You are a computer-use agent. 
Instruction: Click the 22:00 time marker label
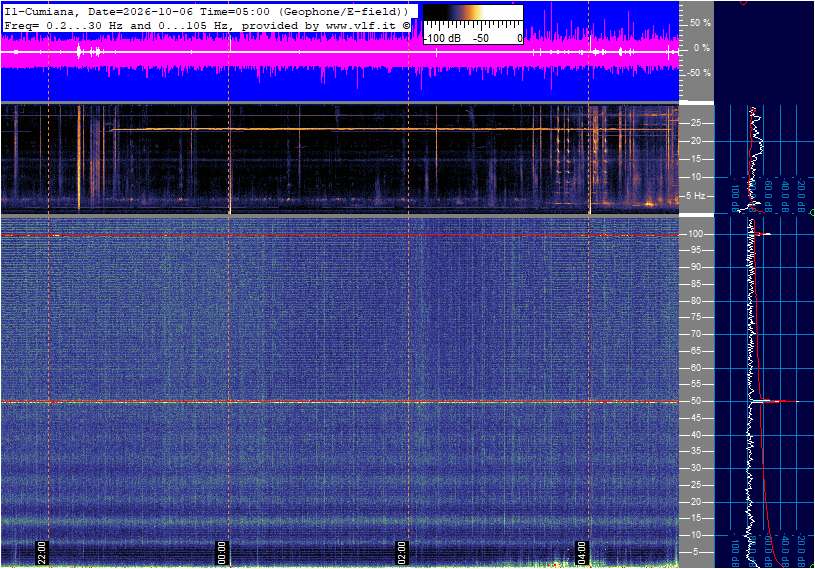pyautogui.click(x=42, y=552)
